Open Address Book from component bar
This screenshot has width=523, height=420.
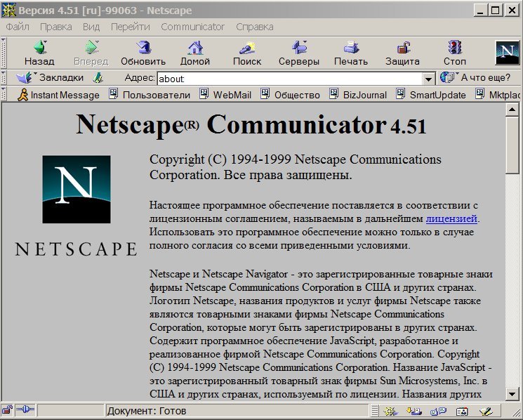pos(462,412)
